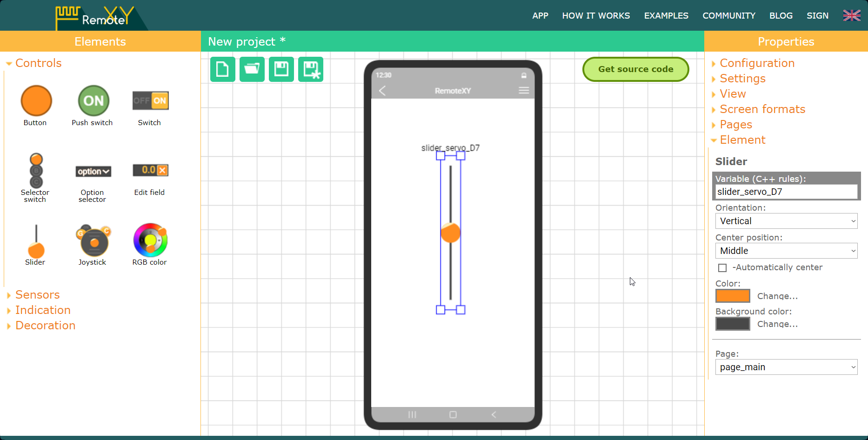Screen dimensions: 868x440
Task: Open the Center position dropdown
Action: (786, 251)
